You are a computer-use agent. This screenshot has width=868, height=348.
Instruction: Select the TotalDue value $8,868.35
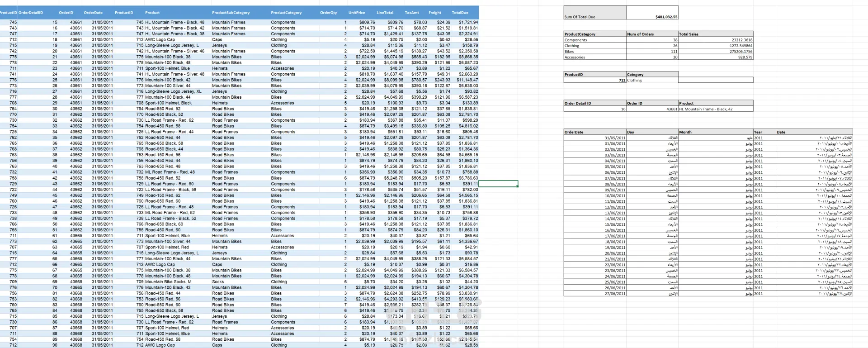coord(468,57)
